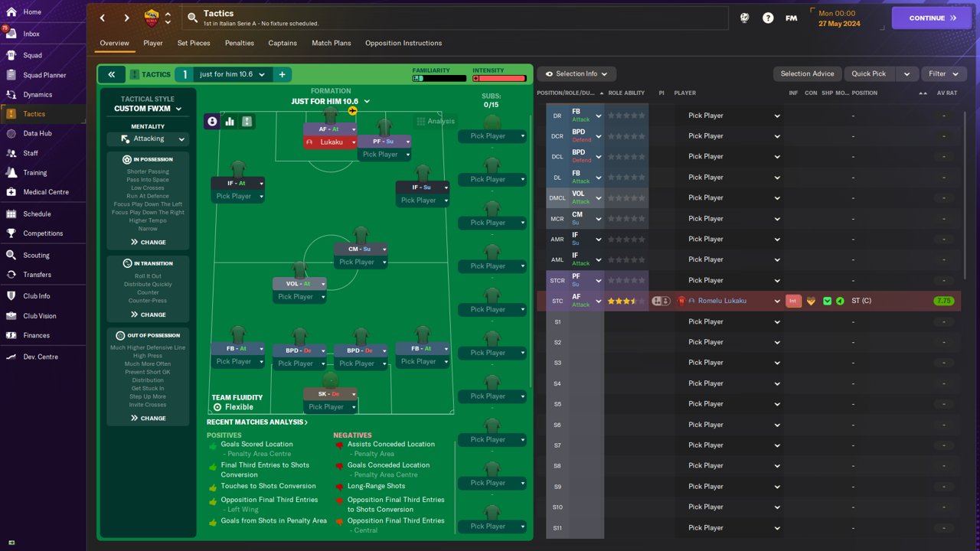980x551 pixels.
Task: Click Lukaku's role ability star rating
Action: tap(626, 301)
